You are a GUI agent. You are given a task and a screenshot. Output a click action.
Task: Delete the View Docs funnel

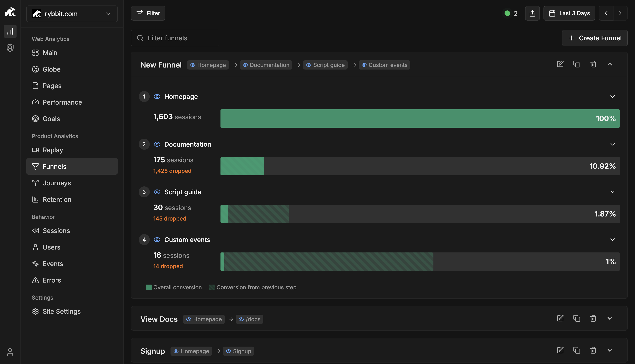(593, 318)
